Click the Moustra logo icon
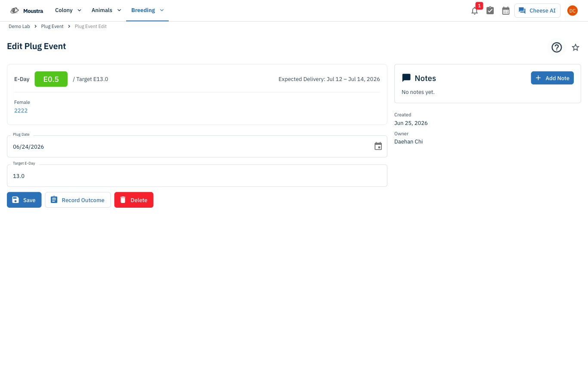Viewport: 588px width, 368px height. [x=15, y=10]
